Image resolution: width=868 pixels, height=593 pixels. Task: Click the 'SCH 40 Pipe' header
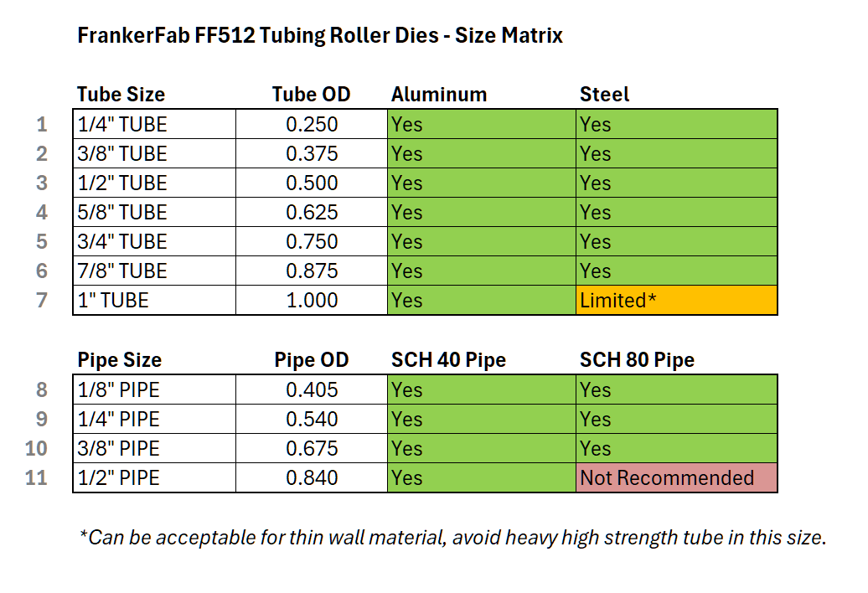448,360
